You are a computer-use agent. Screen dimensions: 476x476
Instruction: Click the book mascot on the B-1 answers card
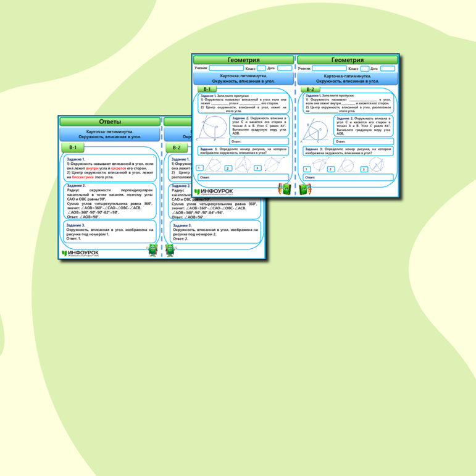coord(151,249)
